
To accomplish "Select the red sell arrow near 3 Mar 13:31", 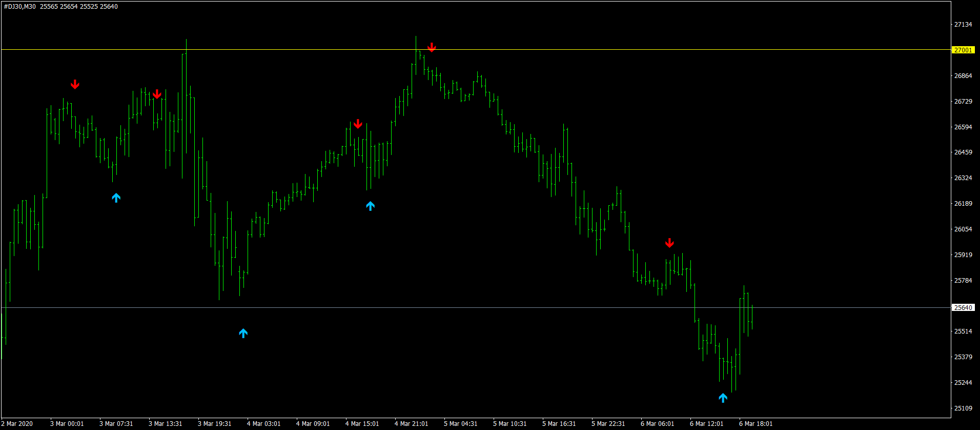I will (157, 94).
